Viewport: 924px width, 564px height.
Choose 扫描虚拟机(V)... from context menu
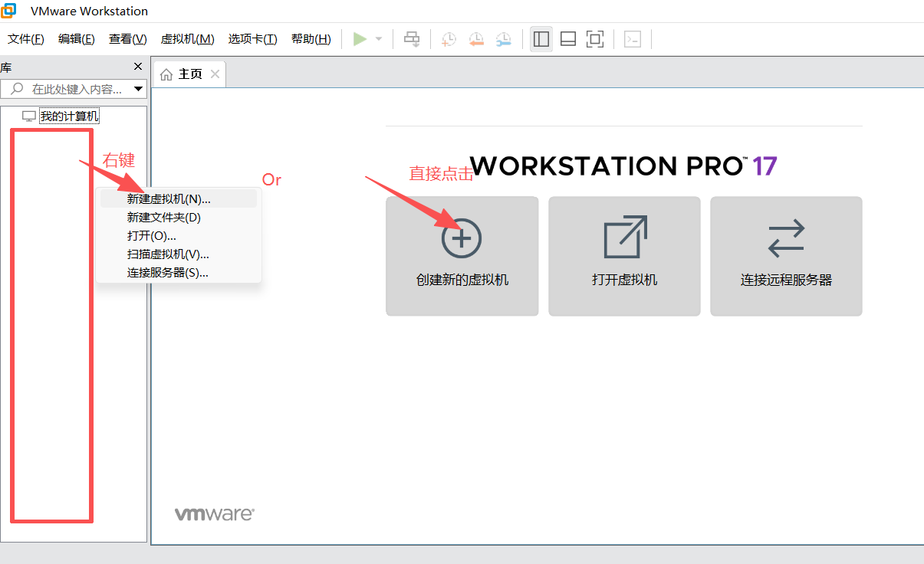coord(179,254)
